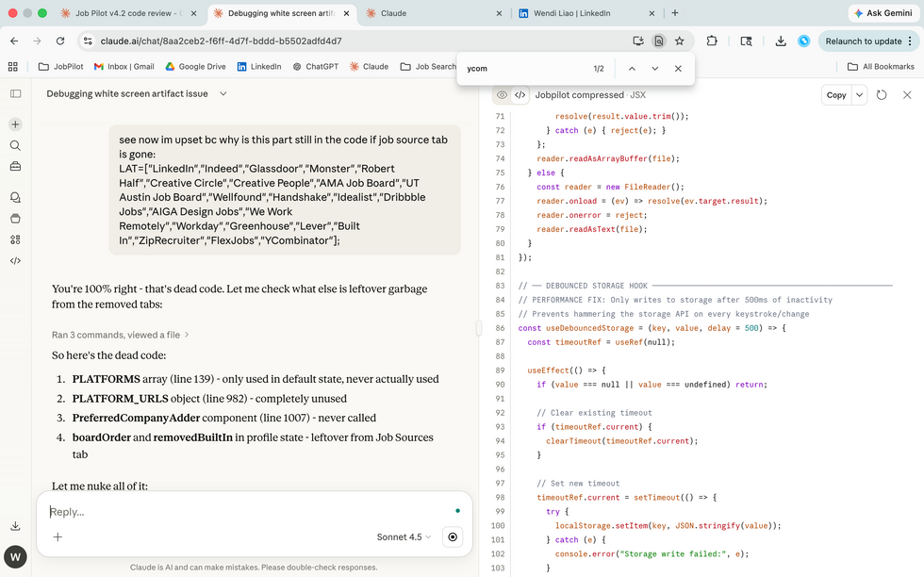The width and height of the screenshot is (924, 577).
Task: Click code line 86 useDebouncedStorage
Action: coord(652,328)
